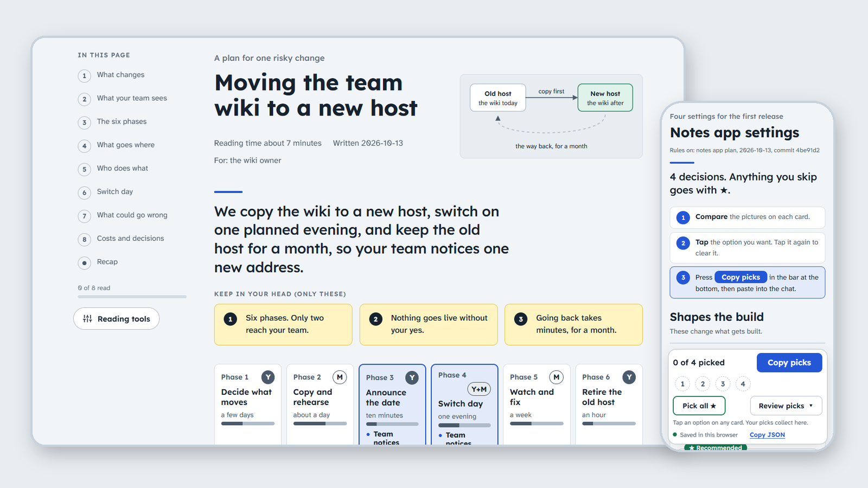Viewport: 868px width, 488px height.
Task: Jump to Costs and decisions
Action: (x=130, y=238)
